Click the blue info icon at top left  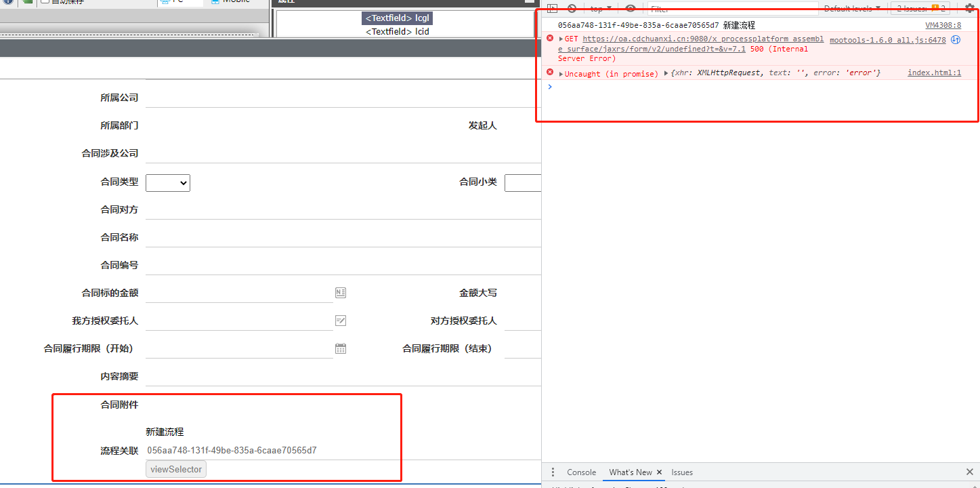pos(9,1)
